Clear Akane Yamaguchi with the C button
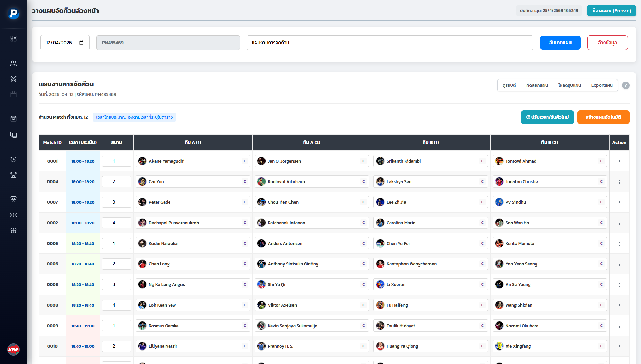641x364 pixels. point(245,161)
